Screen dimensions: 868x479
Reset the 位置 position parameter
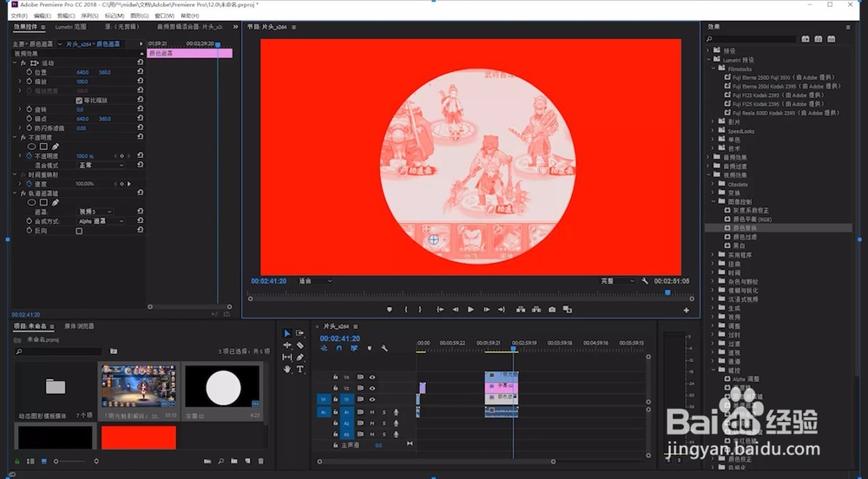140,72
